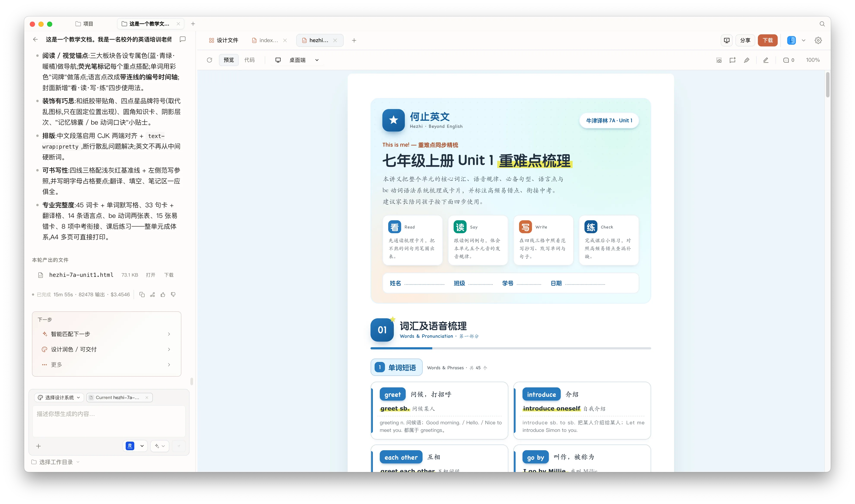The image size is (855, 504).
Task: Click 打开 for hezhi-7a-unit1.html
Action: (x=150, y=275)
